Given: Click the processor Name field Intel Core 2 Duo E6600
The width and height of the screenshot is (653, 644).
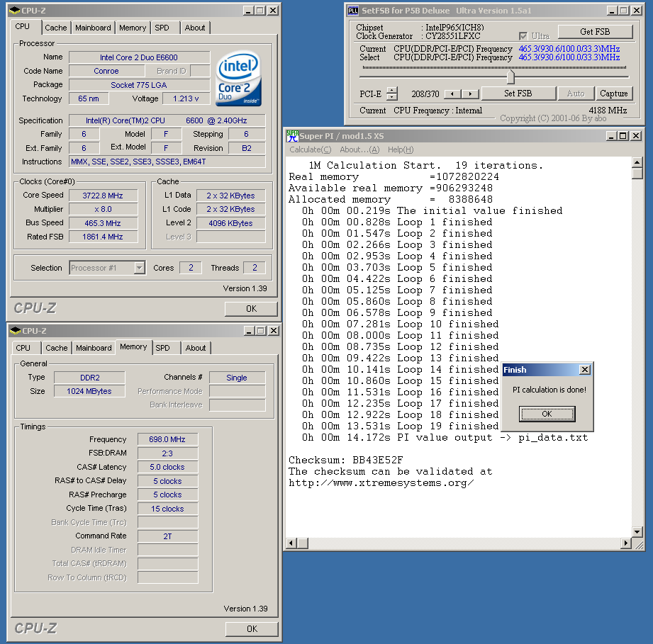Looking at the screenshot, I should [139, 57].
